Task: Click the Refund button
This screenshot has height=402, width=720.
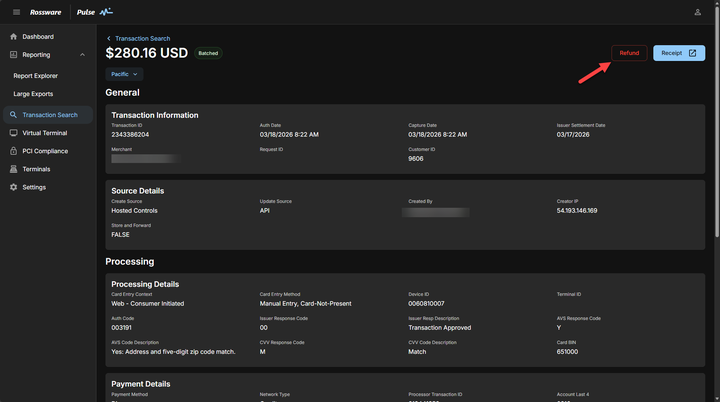Action: [x=629, y=53]
